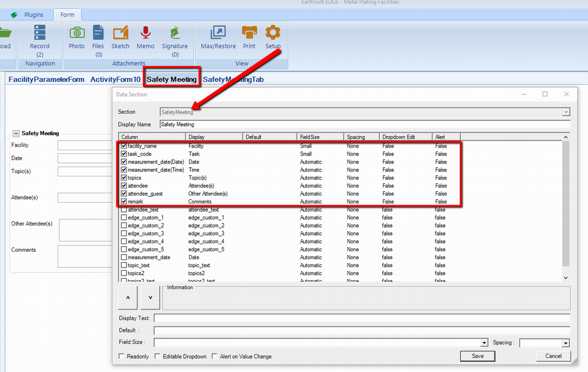Click the Photo attachment icon
The height and width of the screenshot is (372, 588).
point(76,33)
